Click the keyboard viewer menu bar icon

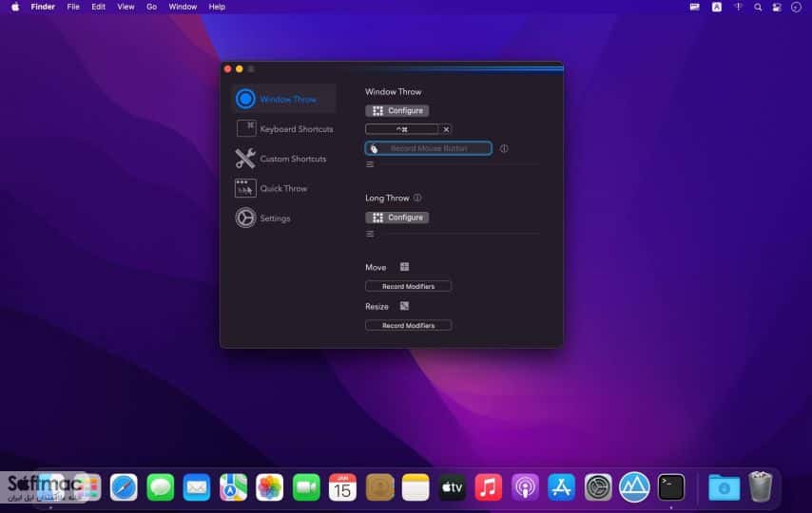click(x=694, y=7)
